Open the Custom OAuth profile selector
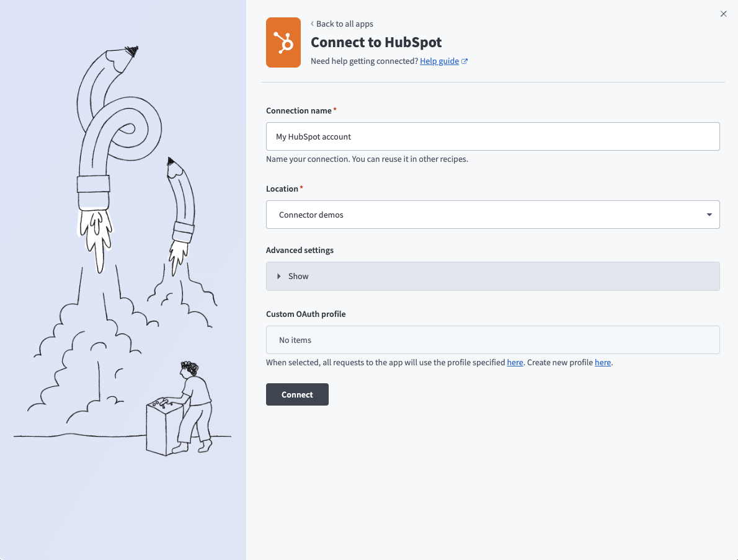The height and width of the screenshot is (560, 738). (492, 340)
